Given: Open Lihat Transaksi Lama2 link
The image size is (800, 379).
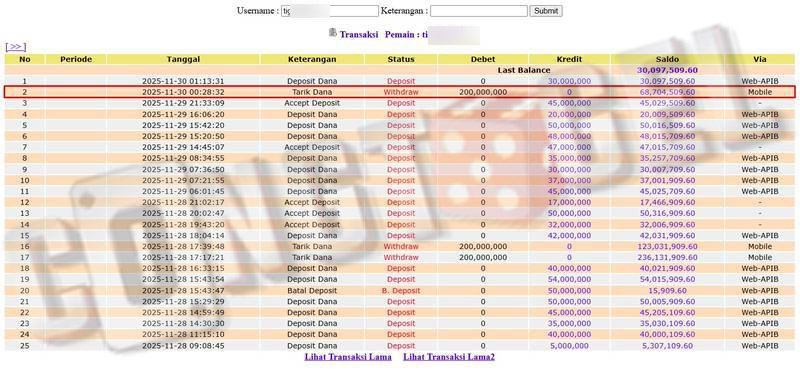Looking at the screenshot, I should click(449, 357).
